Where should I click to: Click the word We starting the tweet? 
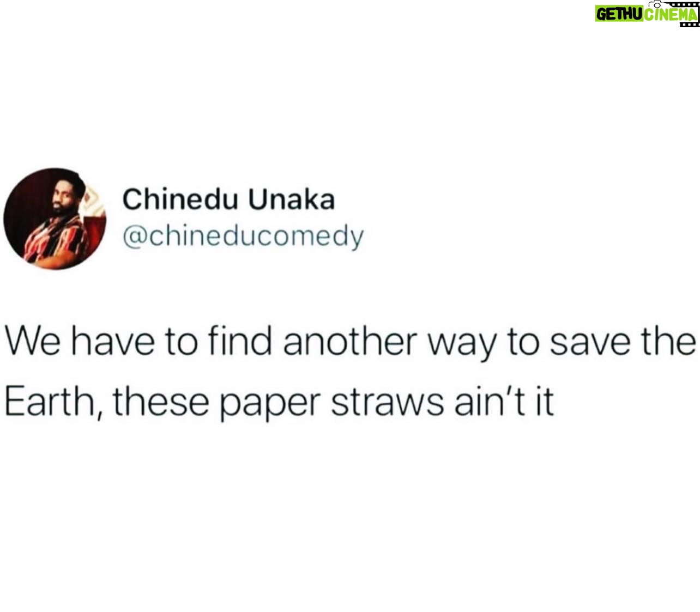32,342
